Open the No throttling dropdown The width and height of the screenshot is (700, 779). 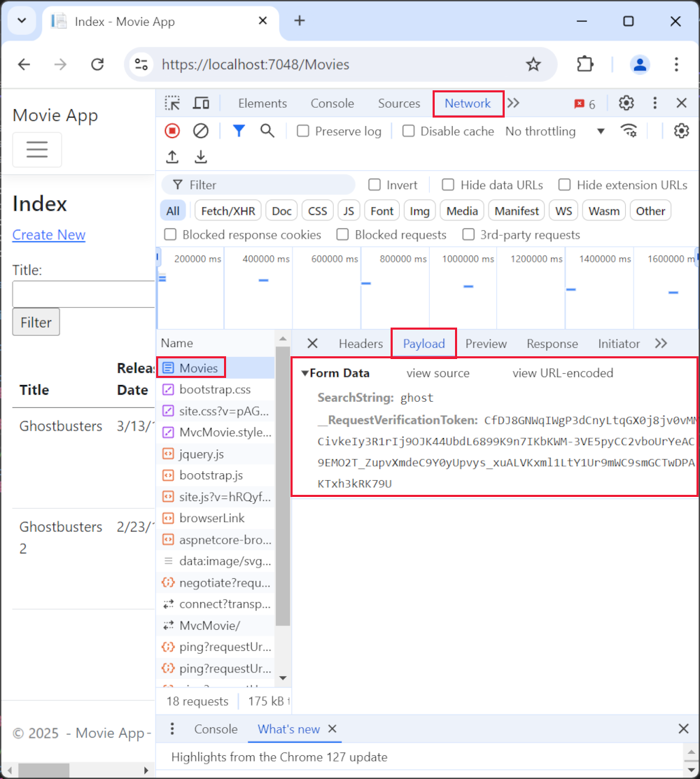click(x=553, y=131)
